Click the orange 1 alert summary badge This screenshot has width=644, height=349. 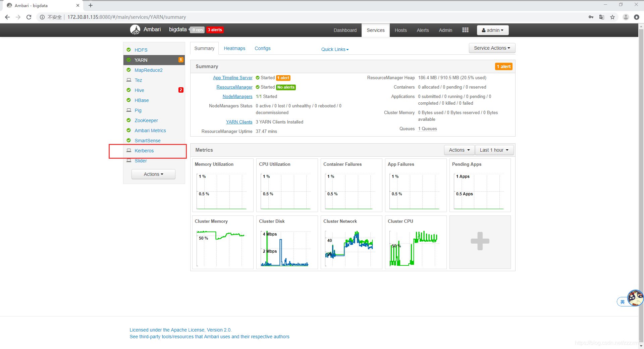click(x=504, y=66)
